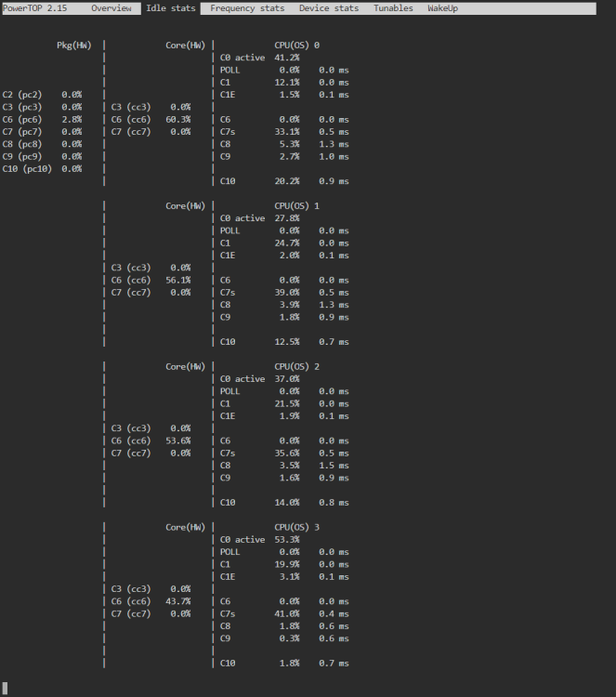Click the Pkg(HW) column header
The width and height of the screenshot is (616, 697).
(x=74, y=46)
